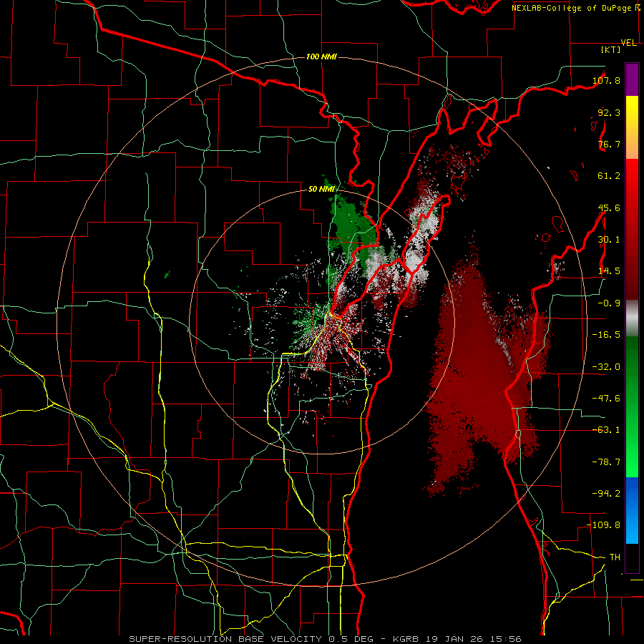
Task: Click the 50 NMI range ring label
Action: pyautogui.click(x=321, y=190)
